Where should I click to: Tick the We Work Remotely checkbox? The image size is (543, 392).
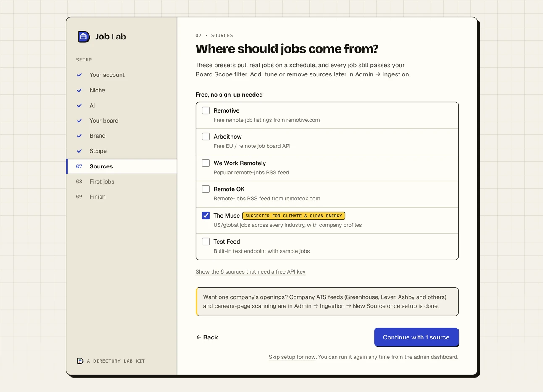coord(206,163)
